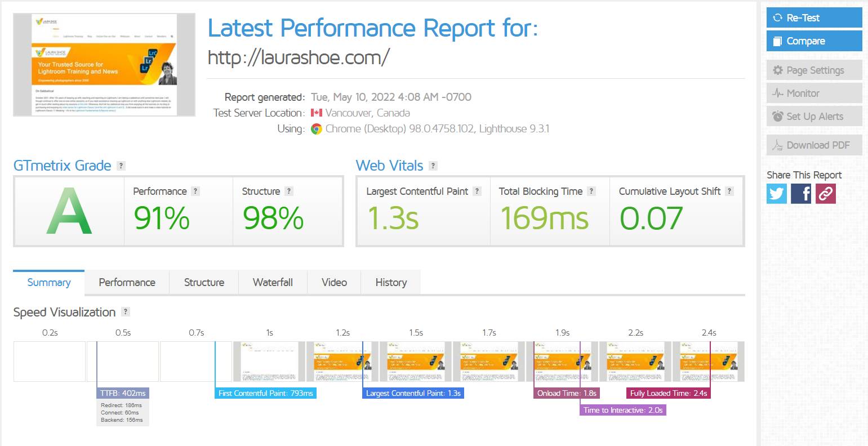Select the filmstrip frame at 1.7s
868x446 pixels.
click(489, 362)
